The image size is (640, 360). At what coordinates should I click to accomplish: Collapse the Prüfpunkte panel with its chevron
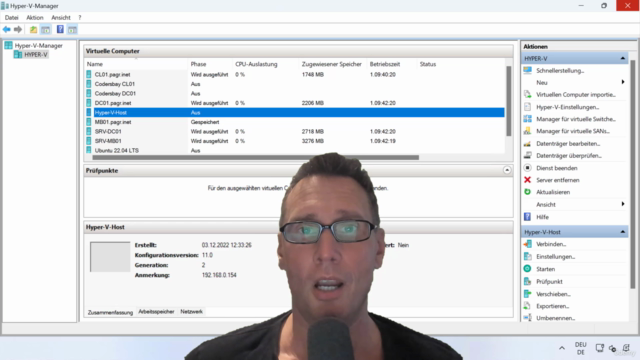pos(507,170)
